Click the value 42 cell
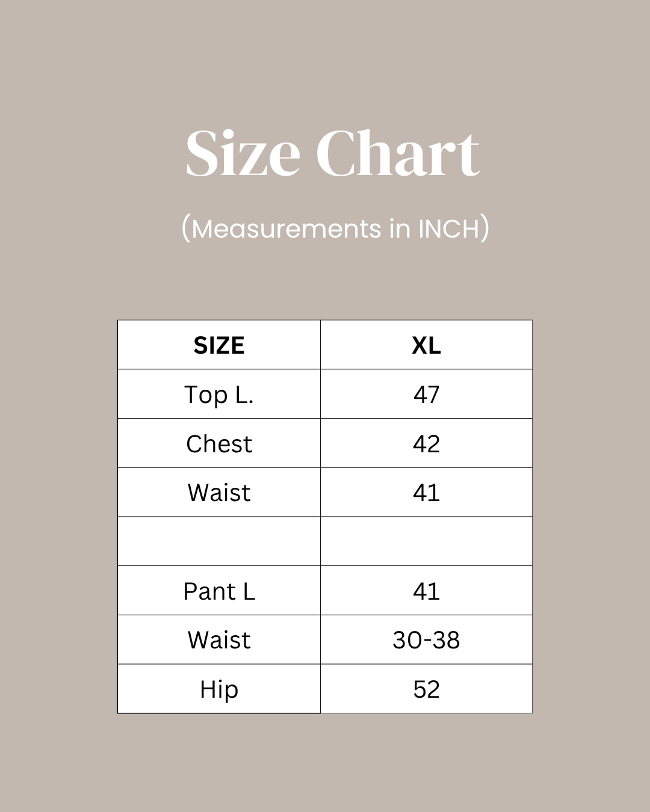Screen dimensions: 650x812 point(427,443)
